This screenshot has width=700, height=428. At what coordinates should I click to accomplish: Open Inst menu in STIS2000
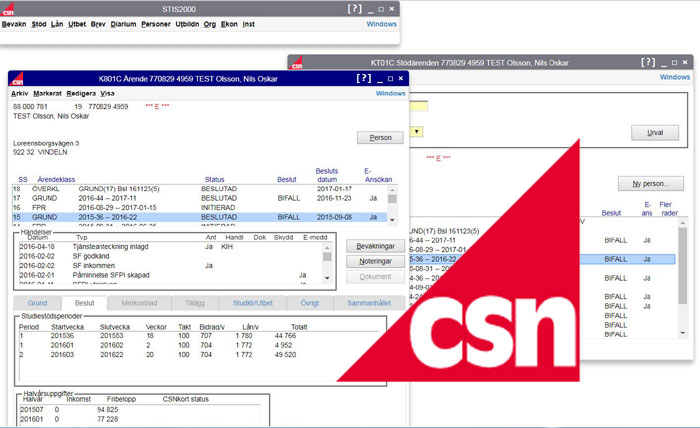(x=249, y=24)
